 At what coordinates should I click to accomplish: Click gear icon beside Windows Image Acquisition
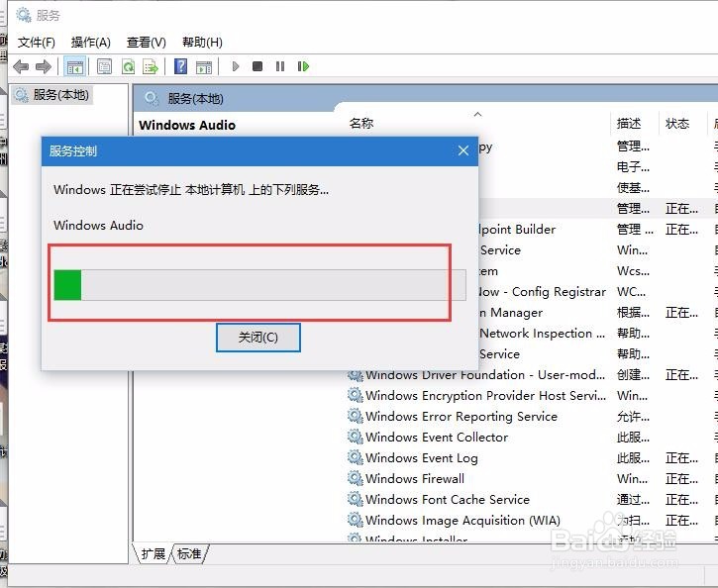pos(355,520)
